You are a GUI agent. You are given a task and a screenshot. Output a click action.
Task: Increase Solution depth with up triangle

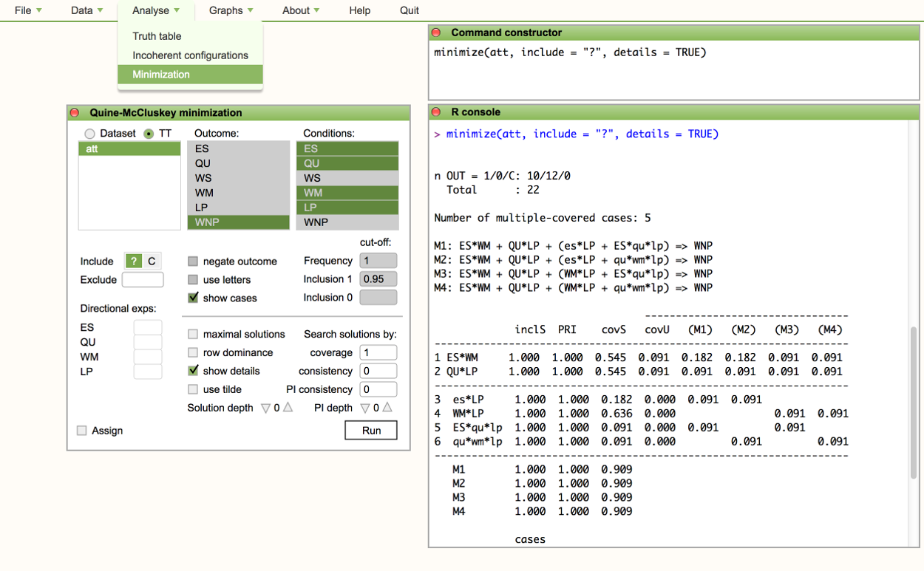[288, 408]
